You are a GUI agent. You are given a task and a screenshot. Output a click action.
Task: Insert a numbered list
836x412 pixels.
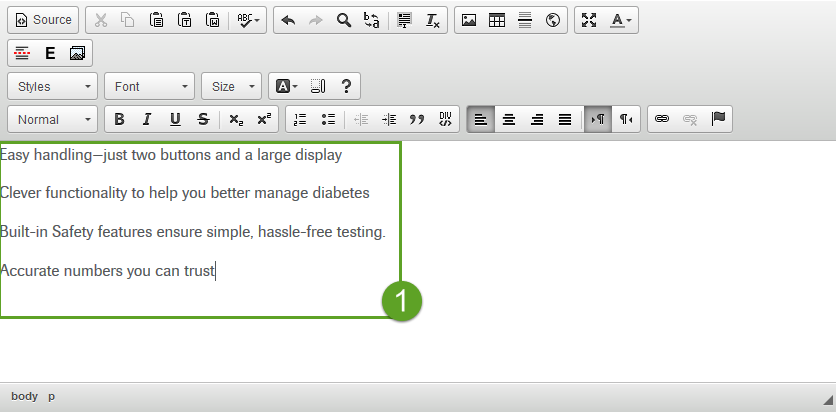tap(300, 119)
